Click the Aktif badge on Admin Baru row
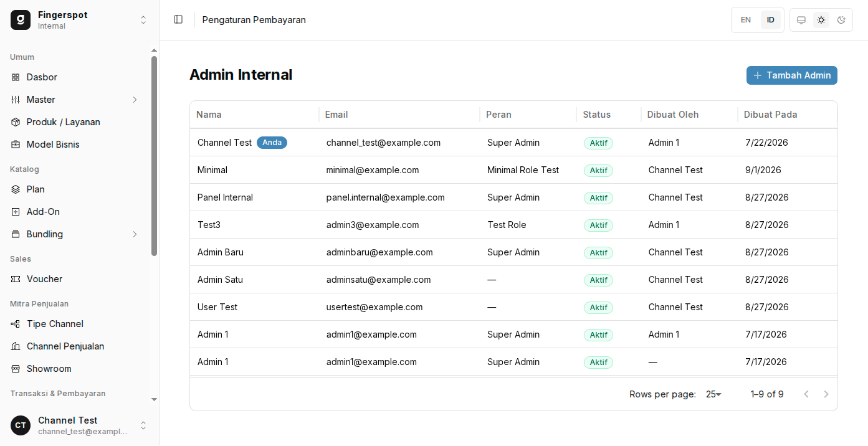Image resolution: width=868 pixels, height=446 pixels. coord(598,252)
